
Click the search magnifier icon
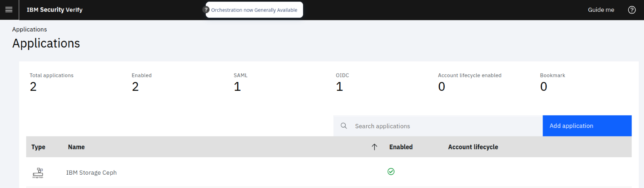344,126
